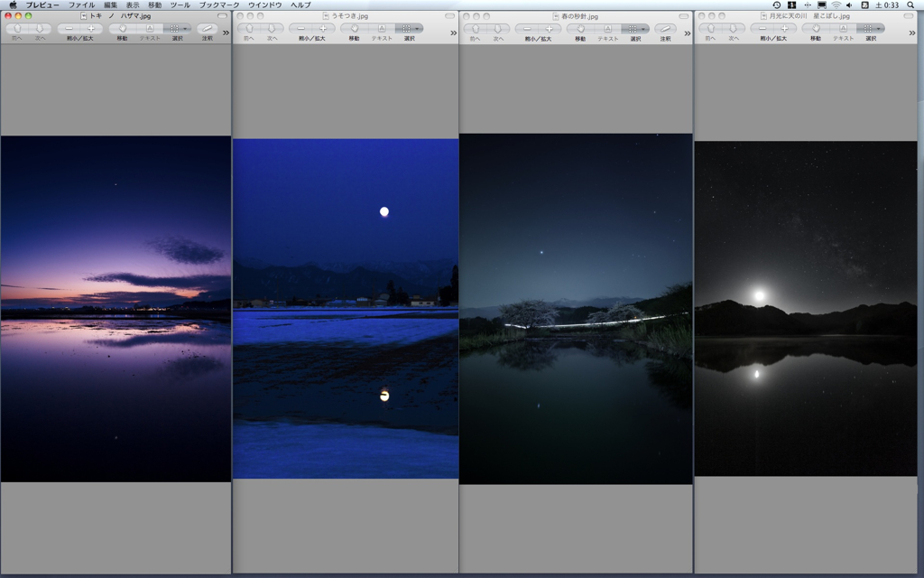Click the moonlit blue snow photo in うそつき.jpg
This screenshot has width=924, height=578.
(346, 308)
